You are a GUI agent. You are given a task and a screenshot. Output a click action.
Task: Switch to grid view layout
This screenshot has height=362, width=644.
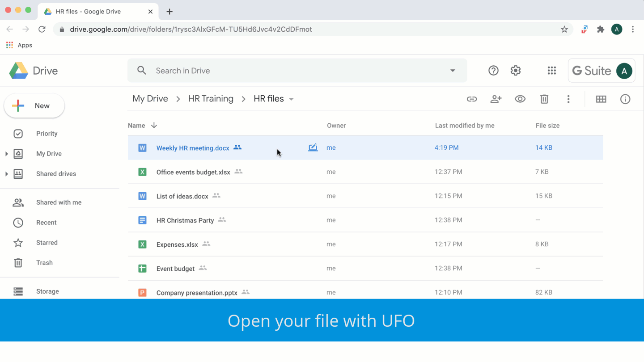(601, 99)
